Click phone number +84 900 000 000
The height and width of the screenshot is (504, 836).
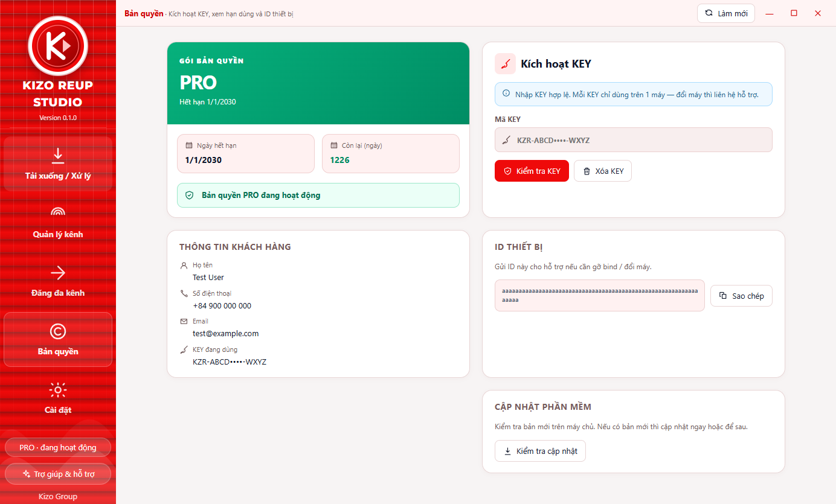click(x=222, y=305)
